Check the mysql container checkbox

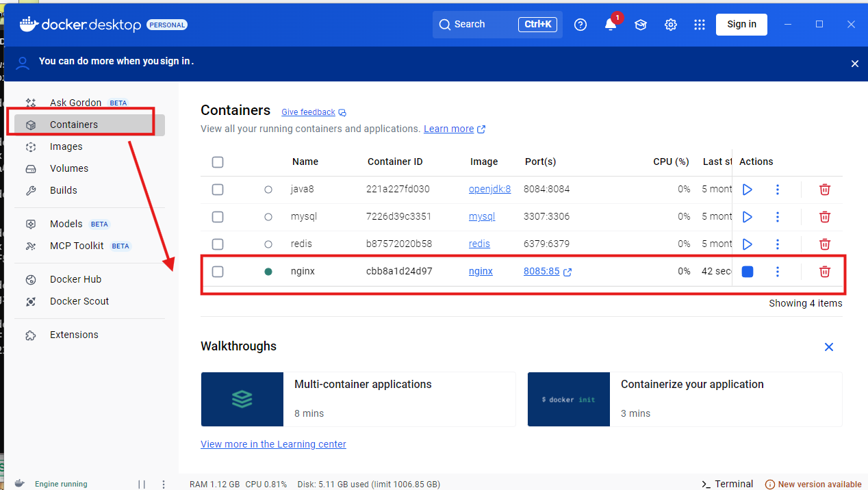pyautogui.click(x=218, y=217)
